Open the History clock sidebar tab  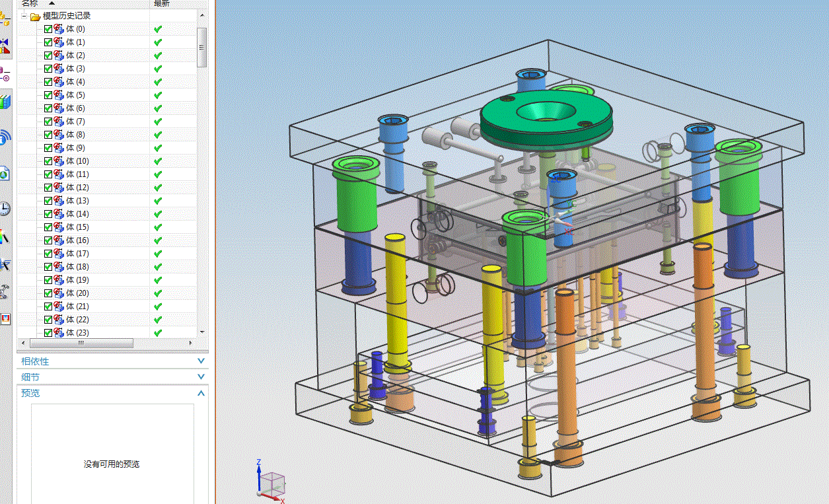[x=5, y=209]
